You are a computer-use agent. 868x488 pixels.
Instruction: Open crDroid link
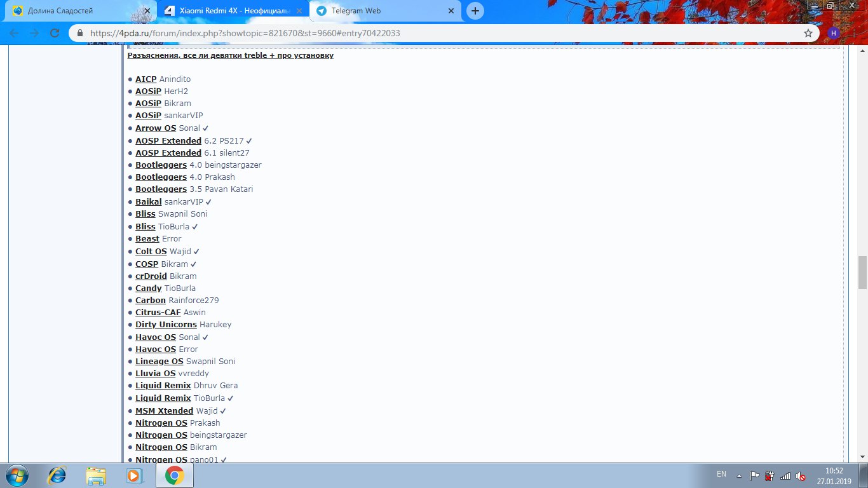pos(151,276)
